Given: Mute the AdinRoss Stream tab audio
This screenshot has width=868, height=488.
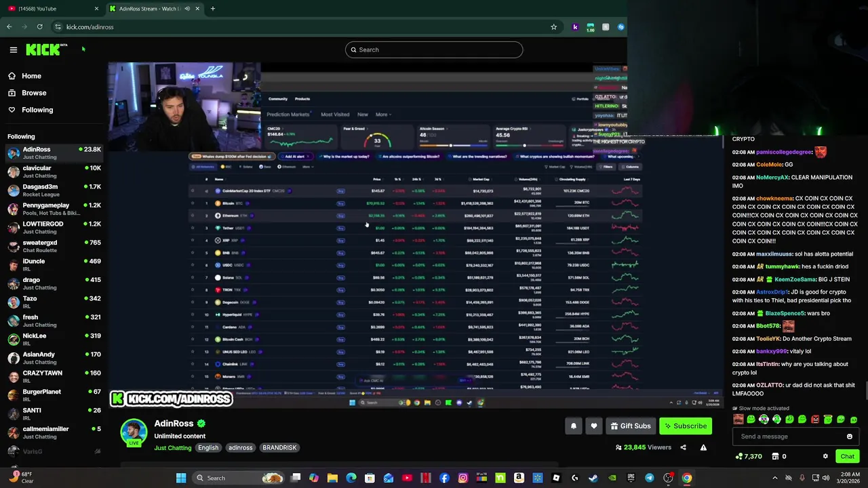Looking at the screenshot, I should point(186,9).
